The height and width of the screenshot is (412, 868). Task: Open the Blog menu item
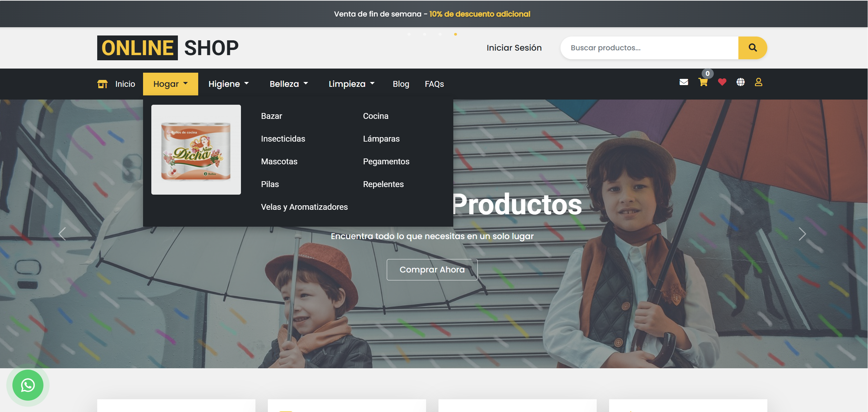point(401,83)
